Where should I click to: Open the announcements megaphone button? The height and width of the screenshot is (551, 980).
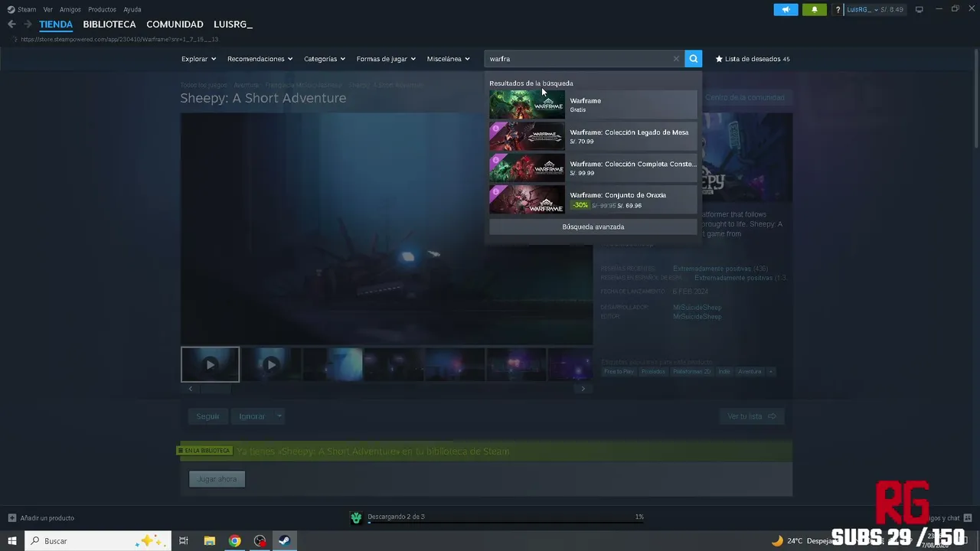point(786,9)
